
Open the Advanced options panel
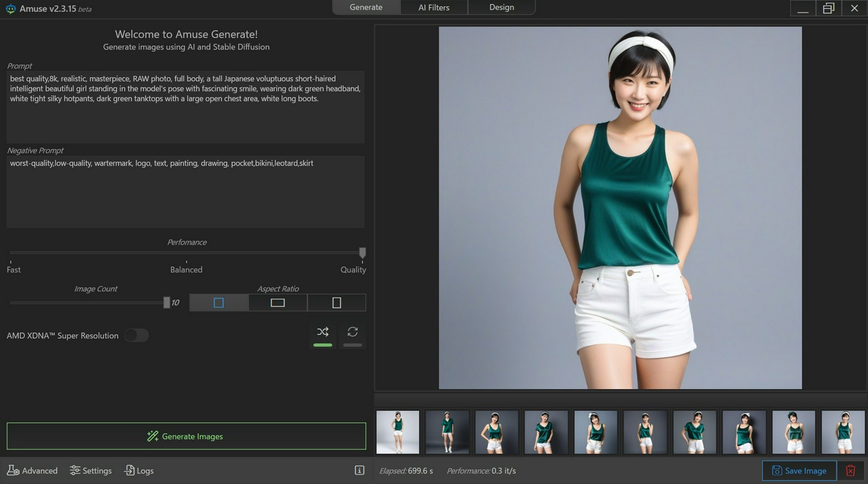33,470
